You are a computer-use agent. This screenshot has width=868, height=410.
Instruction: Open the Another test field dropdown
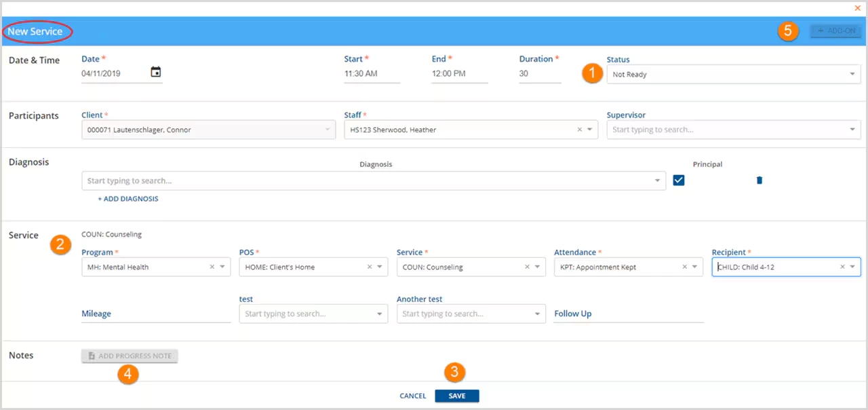coord(471,314)
